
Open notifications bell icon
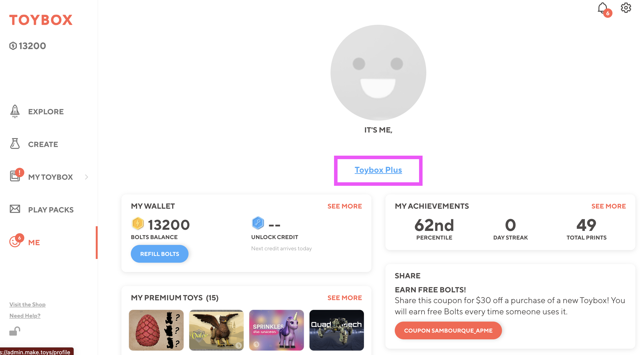pos(602,8)
